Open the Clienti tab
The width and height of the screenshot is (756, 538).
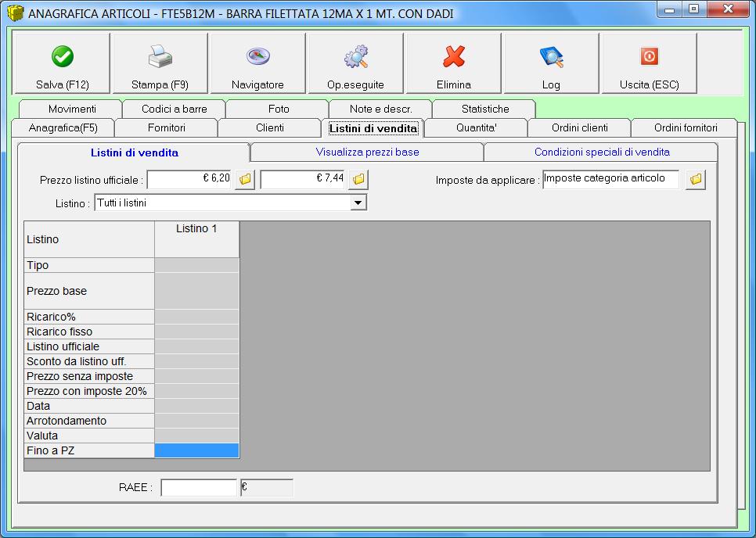coord(269,128)
